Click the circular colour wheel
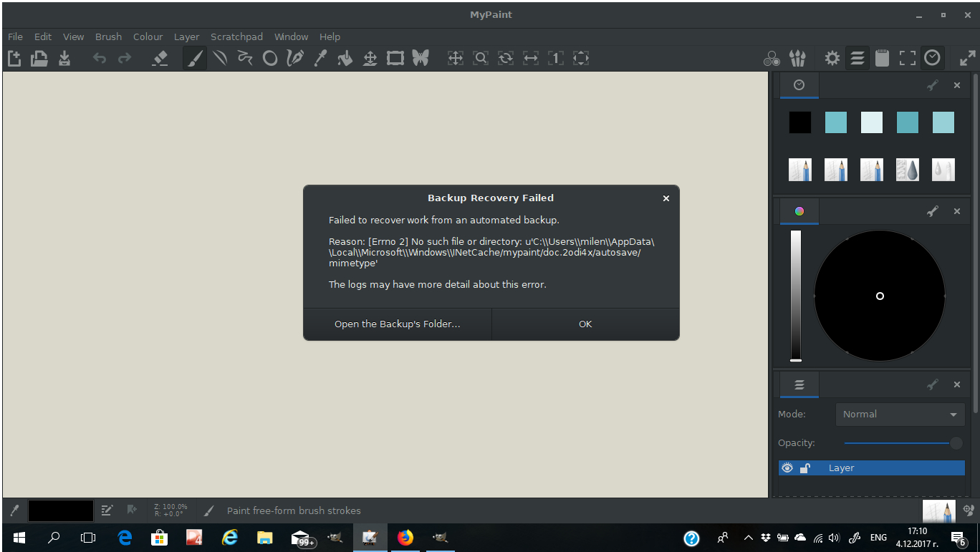The image size is (980, 552). click(880, 296)
